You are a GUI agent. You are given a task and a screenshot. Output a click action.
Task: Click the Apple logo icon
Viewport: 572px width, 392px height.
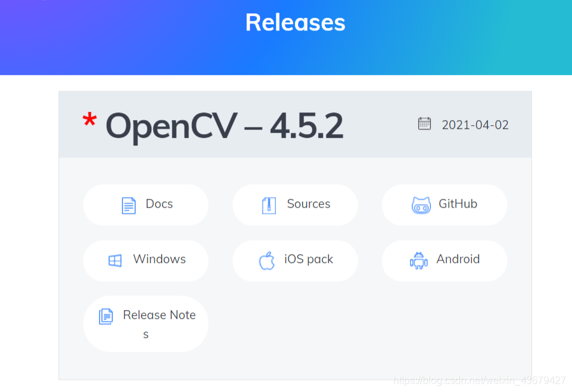267,260
